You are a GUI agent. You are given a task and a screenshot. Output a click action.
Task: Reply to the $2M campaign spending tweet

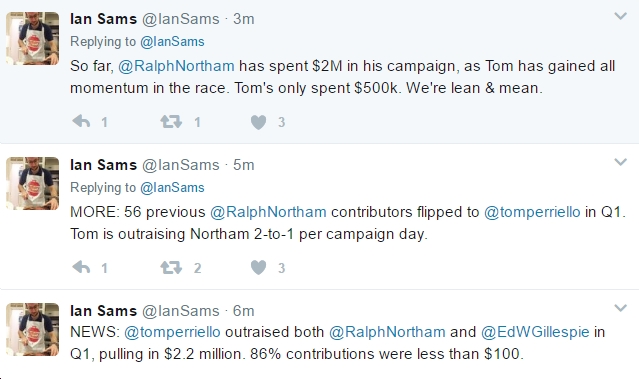coord(81,121)
